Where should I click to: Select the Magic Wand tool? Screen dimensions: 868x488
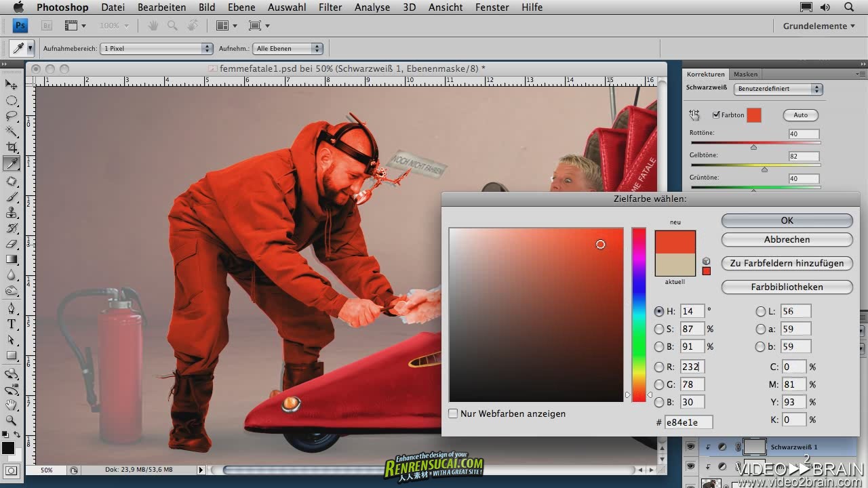pos(12,131)
